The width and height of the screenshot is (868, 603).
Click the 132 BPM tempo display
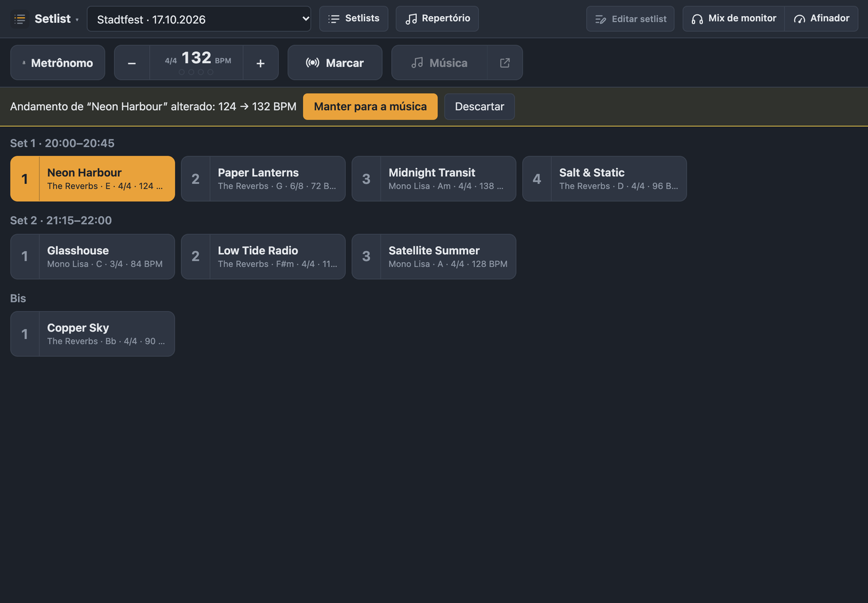197,63
